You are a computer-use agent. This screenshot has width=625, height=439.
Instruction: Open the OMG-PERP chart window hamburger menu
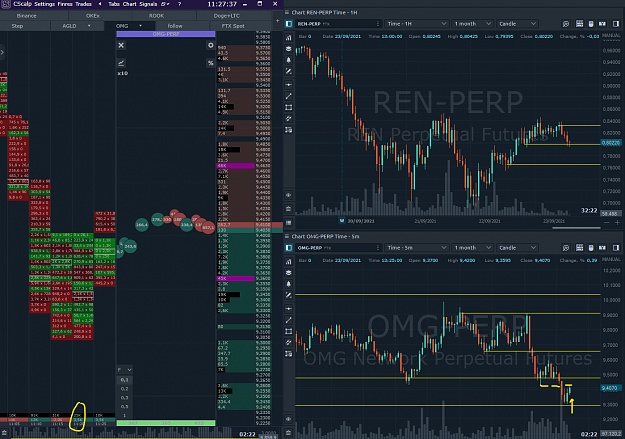(x=287, y=236)
